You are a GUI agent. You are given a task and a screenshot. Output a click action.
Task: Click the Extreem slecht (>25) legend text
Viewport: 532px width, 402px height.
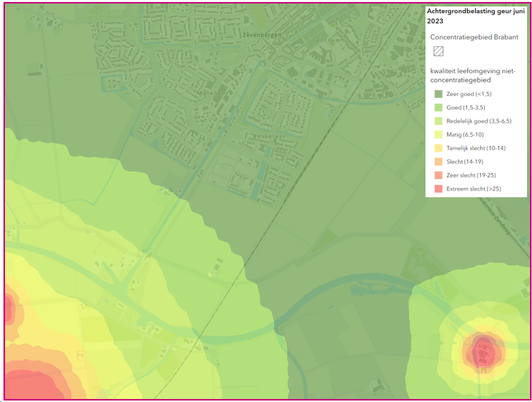click(x=474, y=189)
